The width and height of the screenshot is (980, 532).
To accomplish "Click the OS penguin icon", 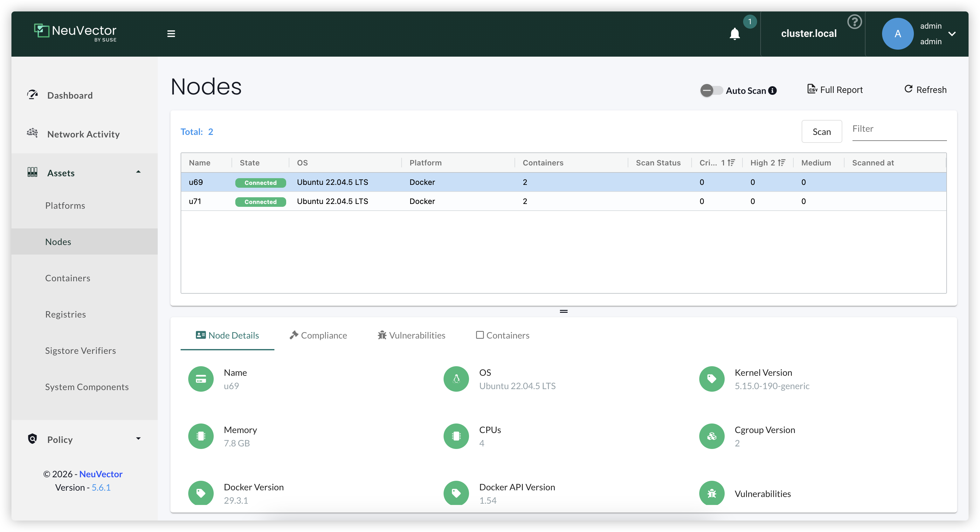I will pos(456,379).
